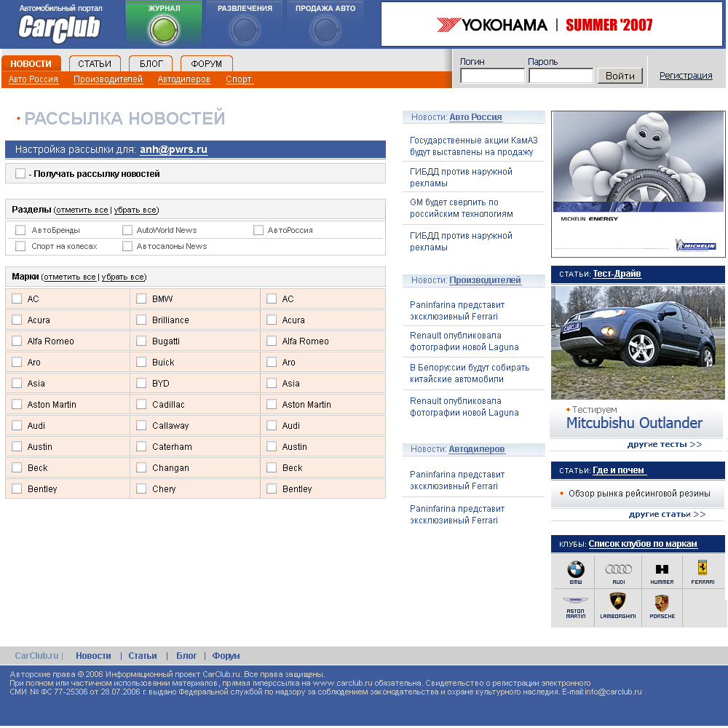
Task: Open В Белоруссии будут собирать news
Action: click(x=470, y=373)
